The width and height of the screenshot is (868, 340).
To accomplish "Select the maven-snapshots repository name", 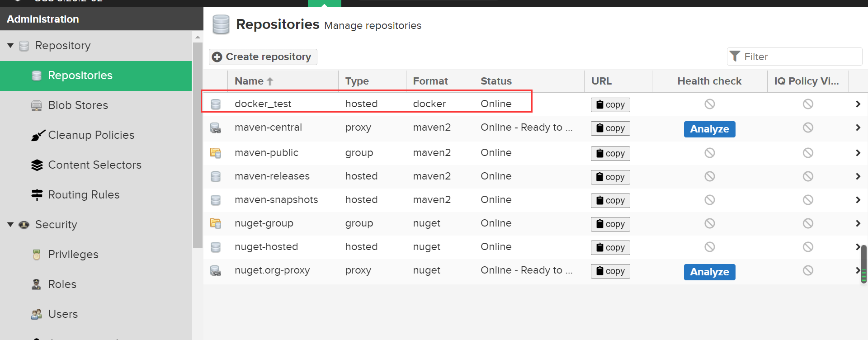I will 276,200.
